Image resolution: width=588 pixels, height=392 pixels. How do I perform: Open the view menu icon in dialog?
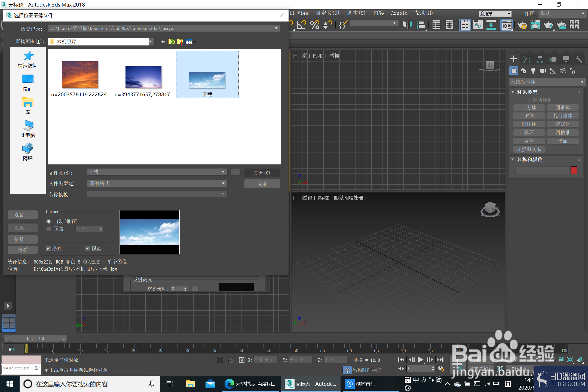tap(190, 42)
